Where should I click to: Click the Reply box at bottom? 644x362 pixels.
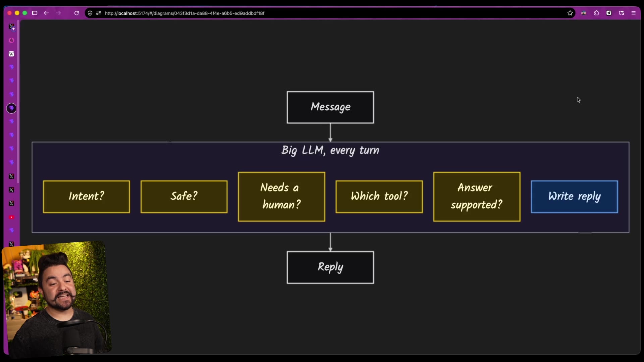click(330, 267)
